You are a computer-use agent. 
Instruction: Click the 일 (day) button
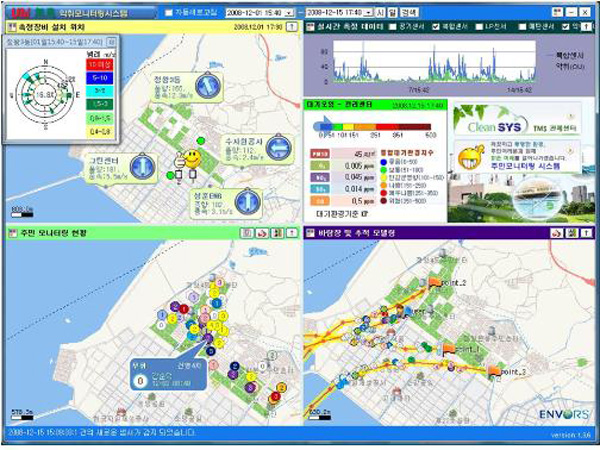point(392,13)
